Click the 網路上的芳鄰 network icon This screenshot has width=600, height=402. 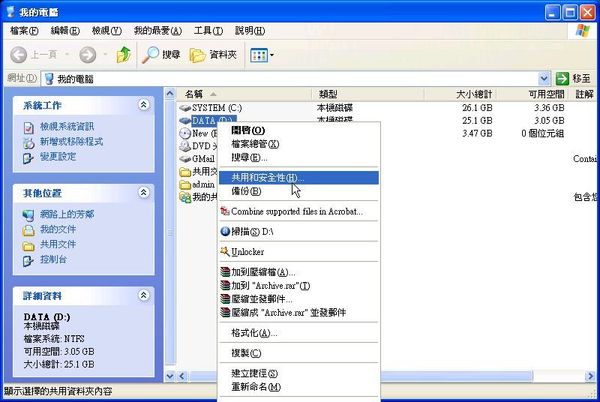28,215
